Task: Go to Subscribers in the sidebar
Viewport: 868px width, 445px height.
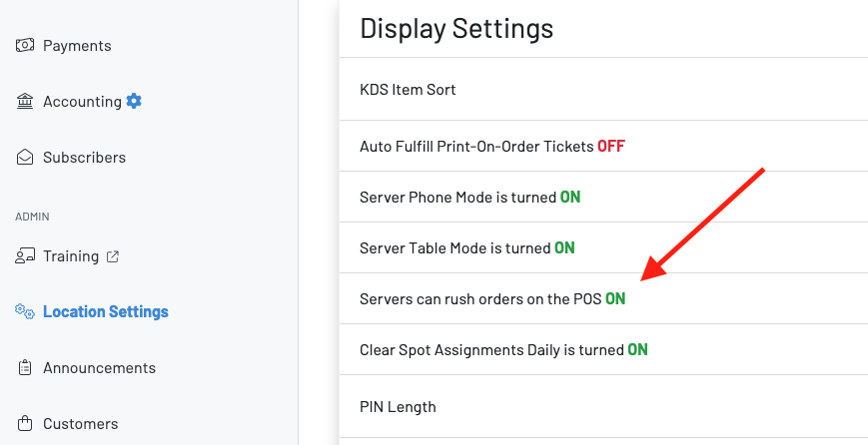Action: [x=84, y=158]
